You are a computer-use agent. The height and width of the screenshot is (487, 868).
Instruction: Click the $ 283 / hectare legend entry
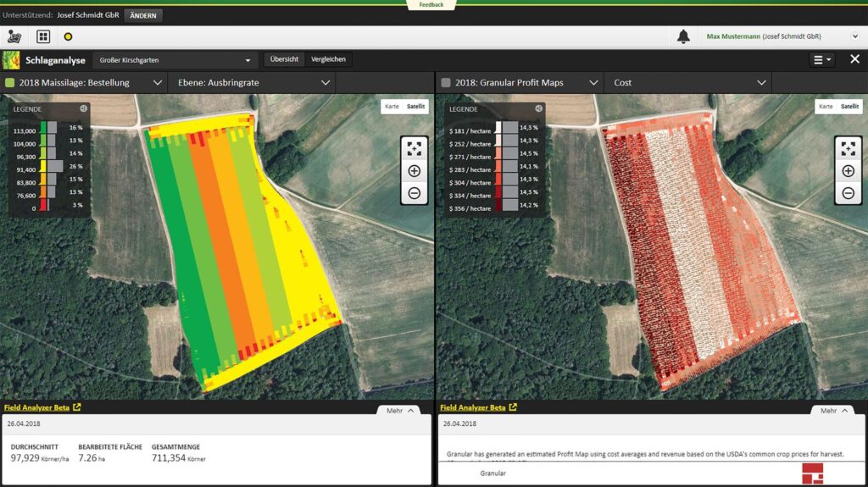[x=470, y=170]
